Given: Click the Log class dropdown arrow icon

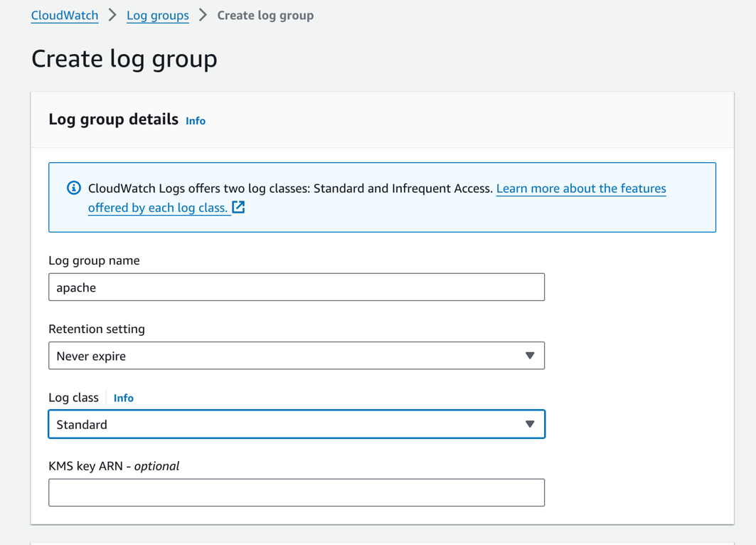Looking at the screenshot, I should coord(530,424).
